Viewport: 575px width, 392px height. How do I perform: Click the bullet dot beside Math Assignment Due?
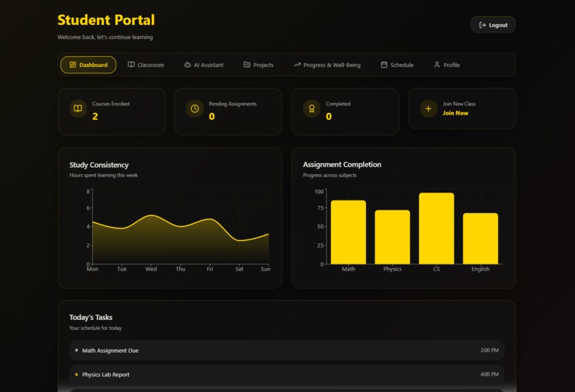76,350
